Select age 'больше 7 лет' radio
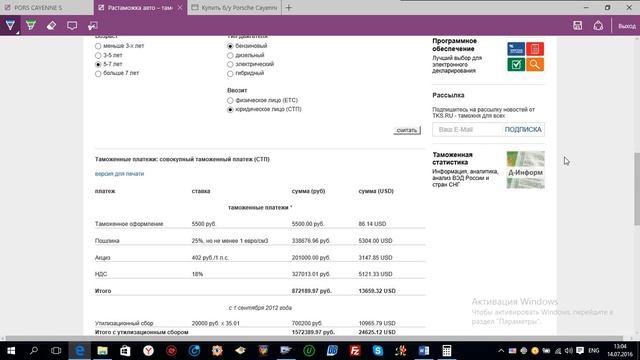Image resolution: width=640 pixels, height=360 pixels. [98, 73]
